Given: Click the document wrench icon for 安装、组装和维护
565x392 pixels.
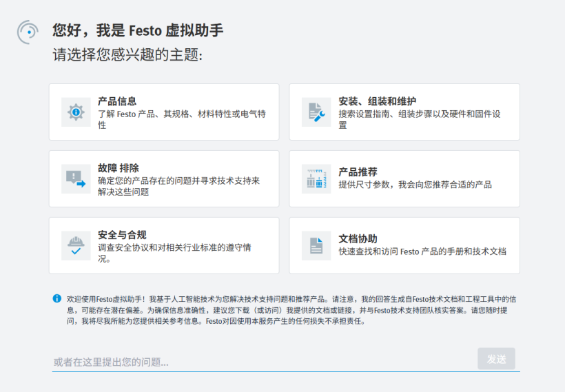Looking at the screenshot, I should click(x=316, y=112).
